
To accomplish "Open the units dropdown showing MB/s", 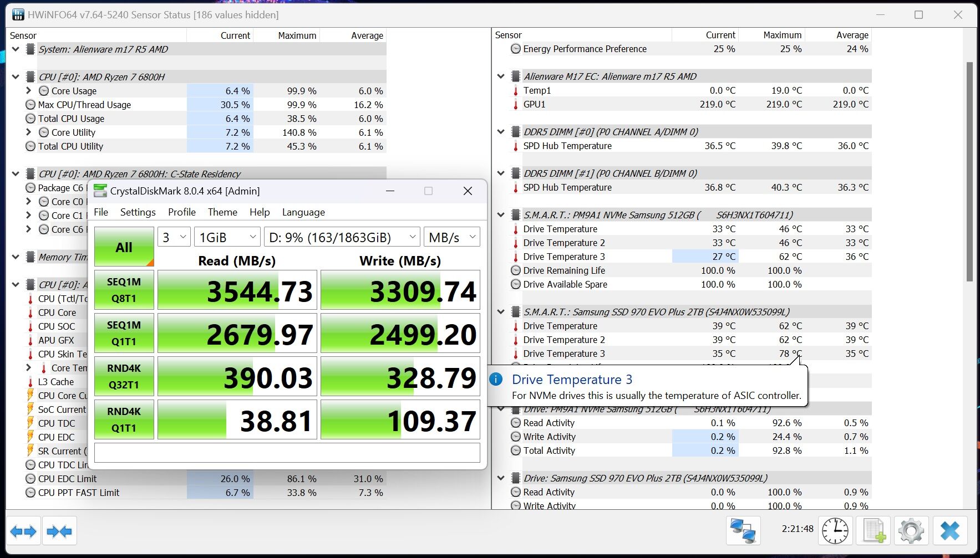I will [x=451, y=237].
